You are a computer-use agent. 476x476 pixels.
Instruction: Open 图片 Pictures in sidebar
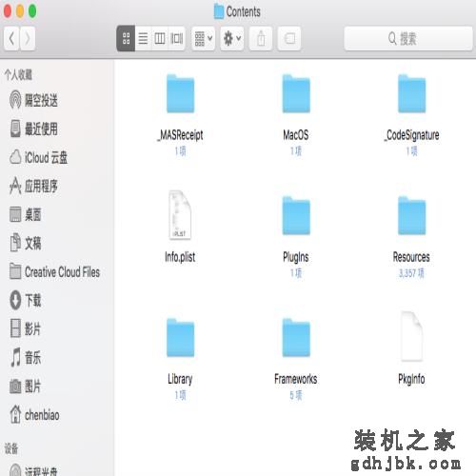pyautogui.click(x=26, y=387)
